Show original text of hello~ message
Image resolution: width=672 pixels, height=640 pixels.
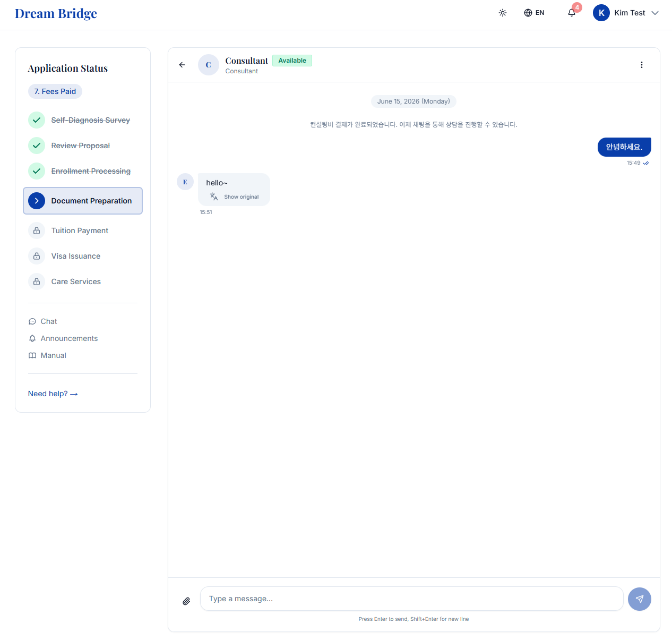pos(241,197)
